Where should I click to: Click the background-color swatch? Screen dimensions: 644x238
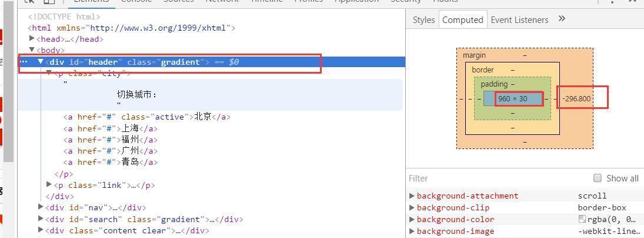tap(582, 219)
